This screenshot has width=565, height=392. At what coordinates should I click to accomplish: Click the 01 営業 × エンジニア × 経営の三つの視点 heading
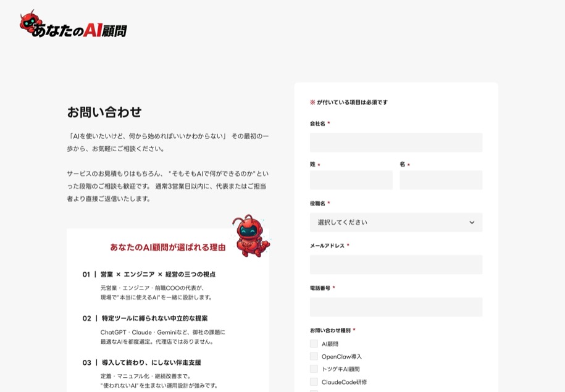click(149, 275)
